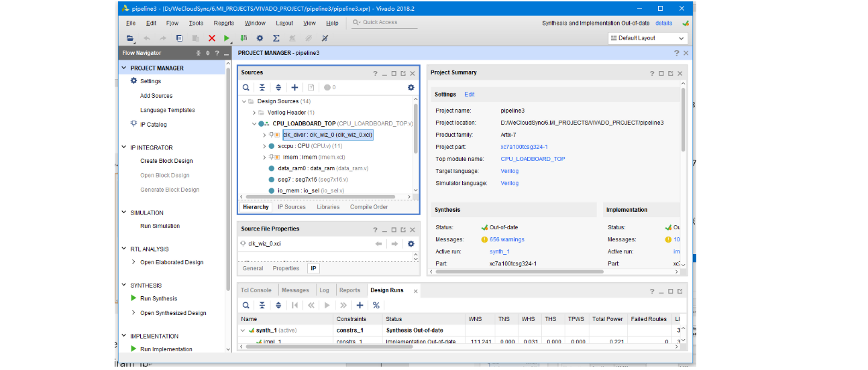This screenshot has height=370, width=868.
Task: Click the last crossed-tool toolbar icon
Action: click(325, 38)
